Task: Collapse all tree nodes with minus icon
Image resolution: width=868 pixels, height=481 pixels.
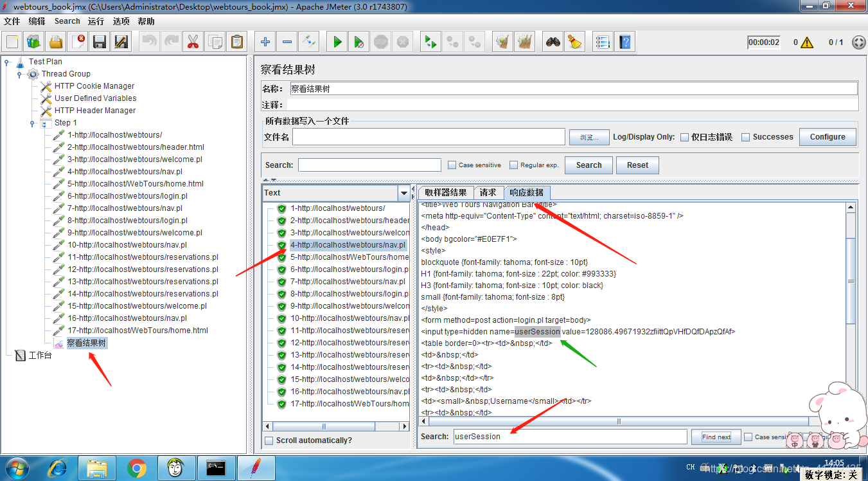Action: click(287, 42)
